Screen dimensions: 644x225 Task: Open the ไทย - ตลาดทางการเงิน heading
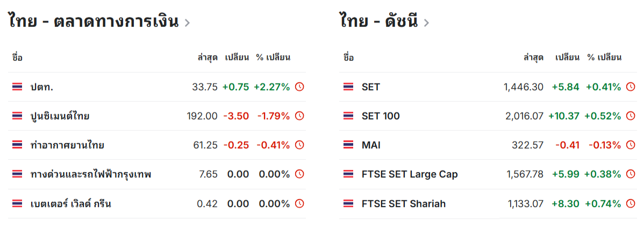(x=94, y=21)
